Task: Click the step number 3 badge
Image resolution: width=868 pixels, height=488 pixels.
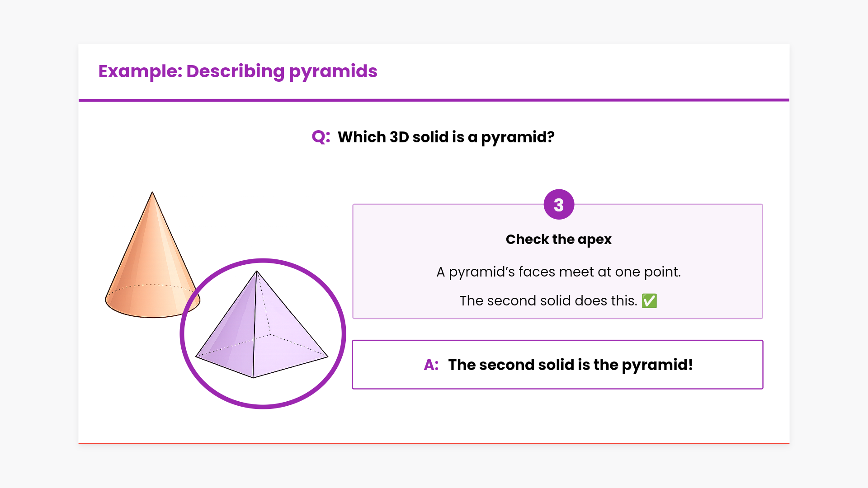Action: pos(559,205)
